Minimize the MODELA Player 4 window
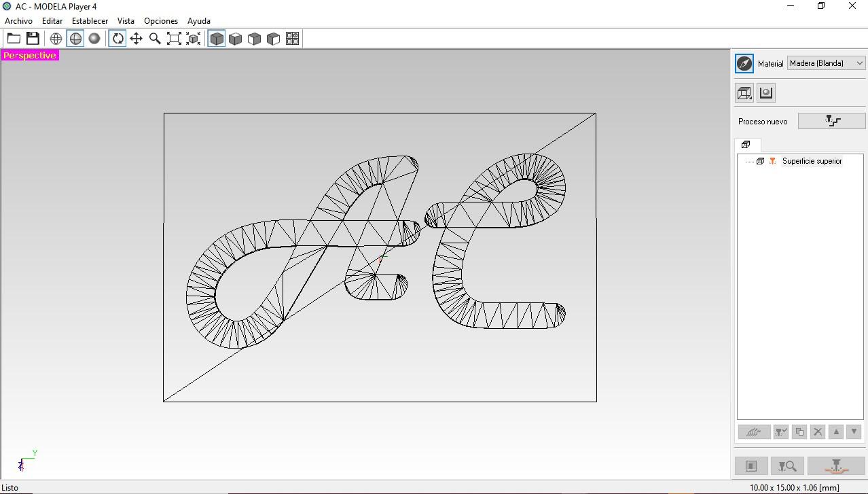The width and height of the screenshot is (868, 494). (x=791, y=6)
